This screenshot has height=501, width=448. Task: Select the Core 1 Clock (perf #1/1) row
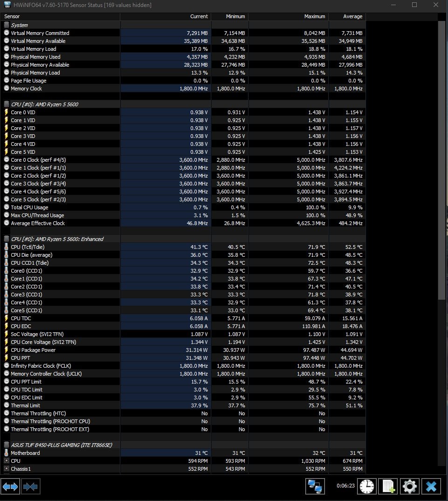[x=183, y=168]
